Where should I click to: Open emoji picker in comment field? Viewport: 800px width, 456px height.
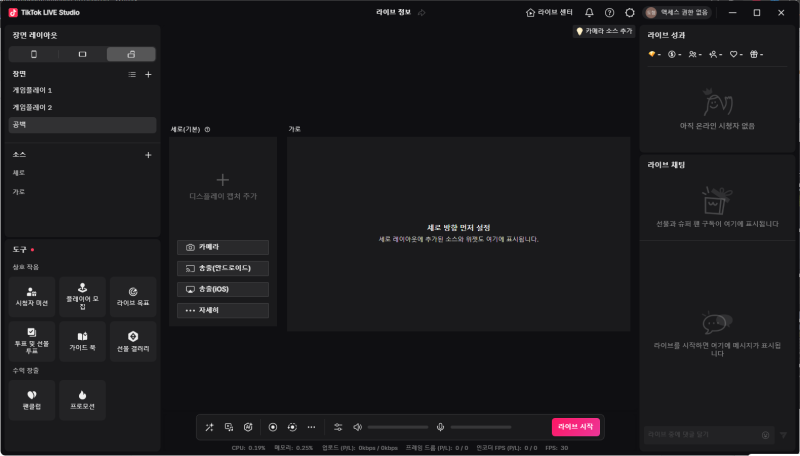pyautogui.click(x=765, y=435)
